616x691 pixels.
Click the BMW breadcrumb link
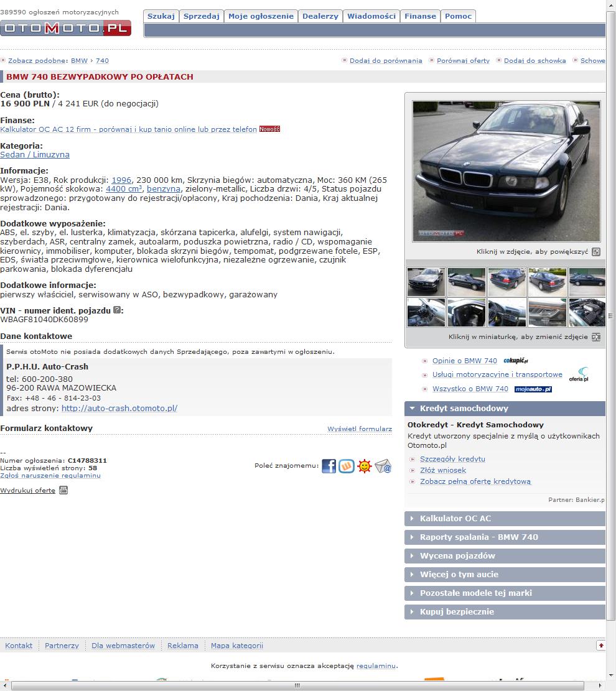tap(80, 61)
